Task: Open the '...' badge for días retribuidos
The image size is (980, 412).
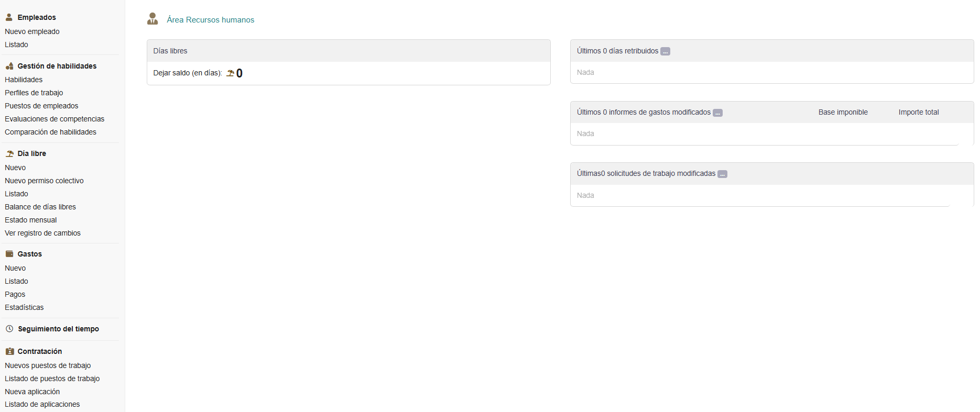Action: [665, 51]
